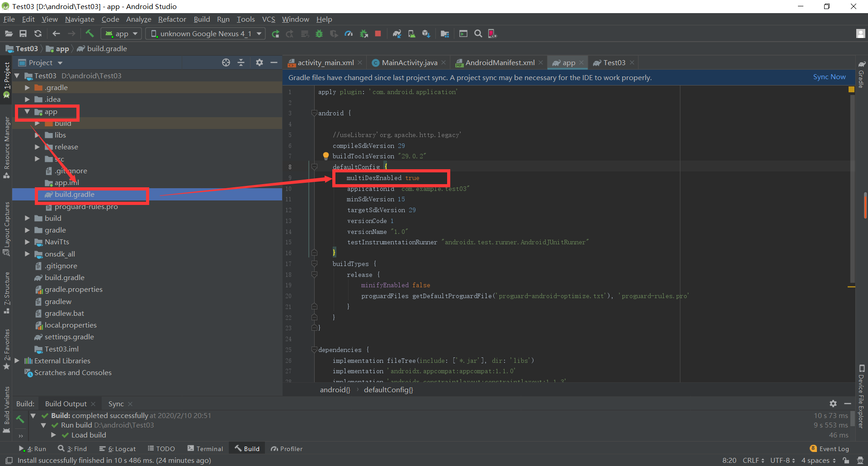The image size is (868, 466).
Task: Click the locate target icon in Project panel
Action: 226,62
